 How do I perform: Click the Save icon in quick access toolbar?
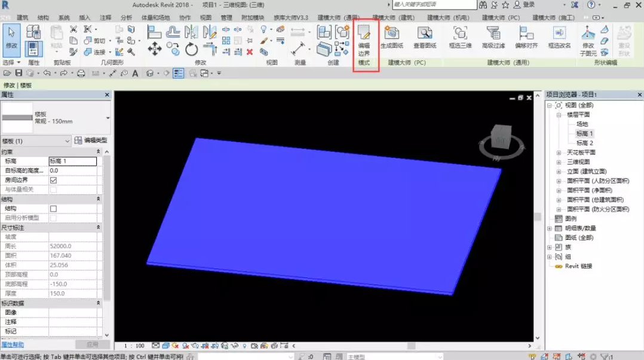[19, 73]
